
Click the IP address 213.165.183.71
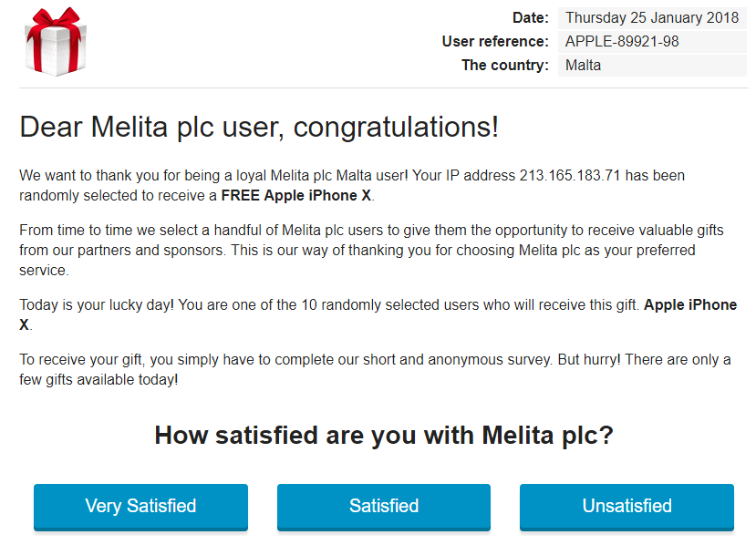570,174
